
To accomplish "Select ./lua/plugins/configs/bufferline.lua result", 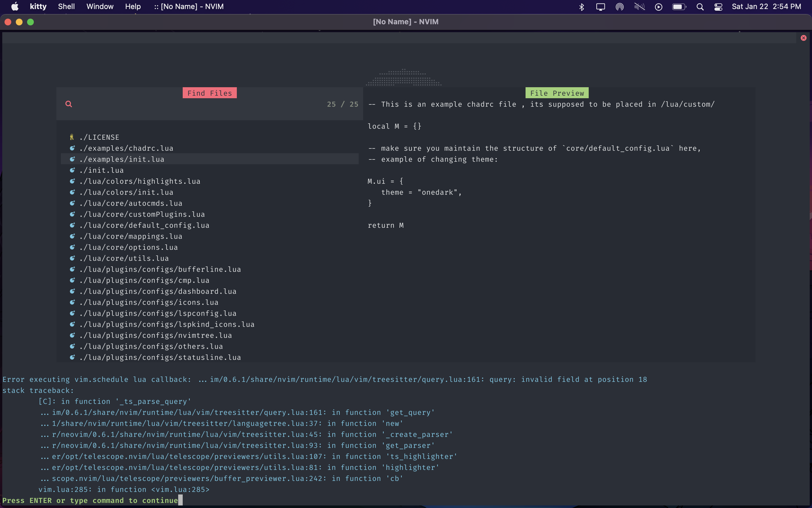I will (209, 269).
